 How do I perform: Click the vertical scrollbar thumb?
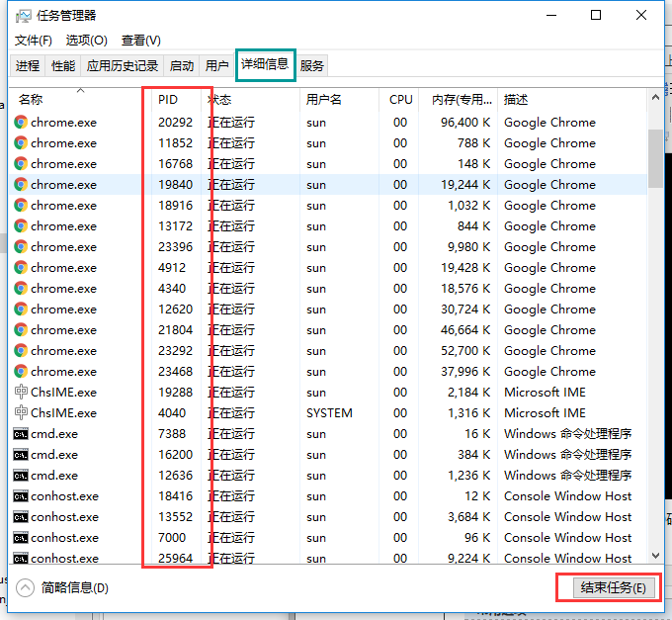point(655,158)
